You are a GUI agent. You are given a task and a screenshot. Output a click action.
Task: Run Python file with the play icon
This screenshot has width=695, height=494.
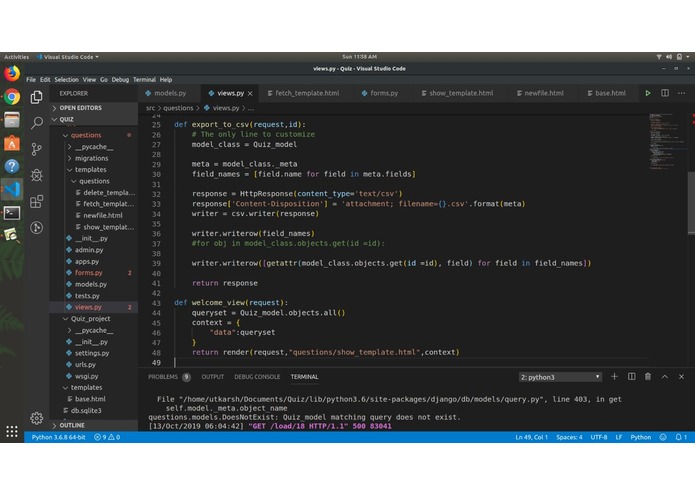click(x=648, y=93)
